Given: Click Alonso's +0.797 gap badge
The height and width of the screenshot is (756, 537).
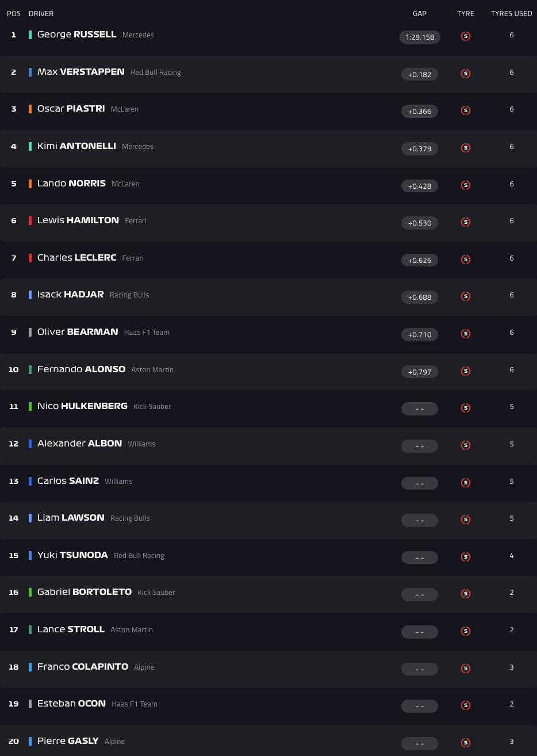Looking at the screenshot, I should point(420,372).
